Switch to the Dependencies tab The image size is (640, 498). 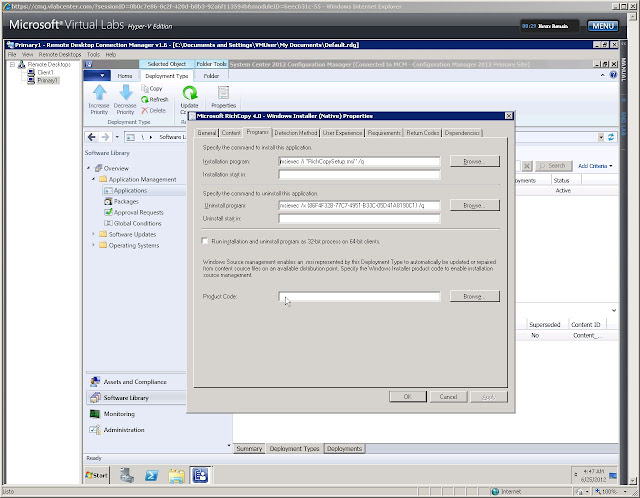[x=462, y=133]
